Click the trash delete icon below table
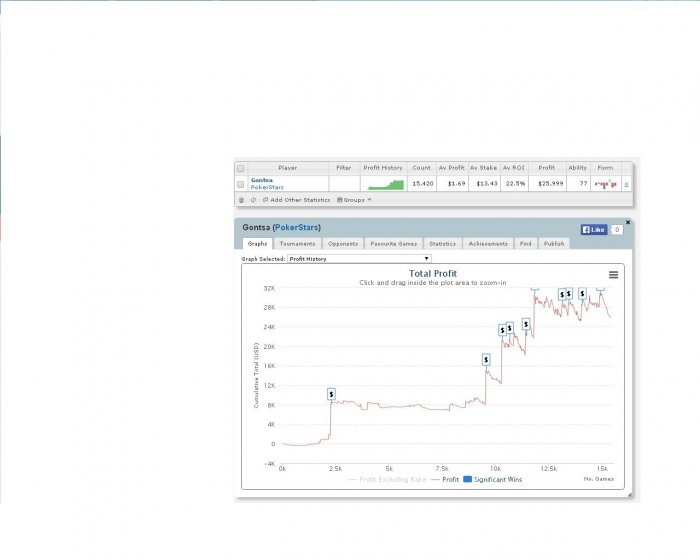Image resolution: width=700 pixels, height=560 pixels. 241,200
